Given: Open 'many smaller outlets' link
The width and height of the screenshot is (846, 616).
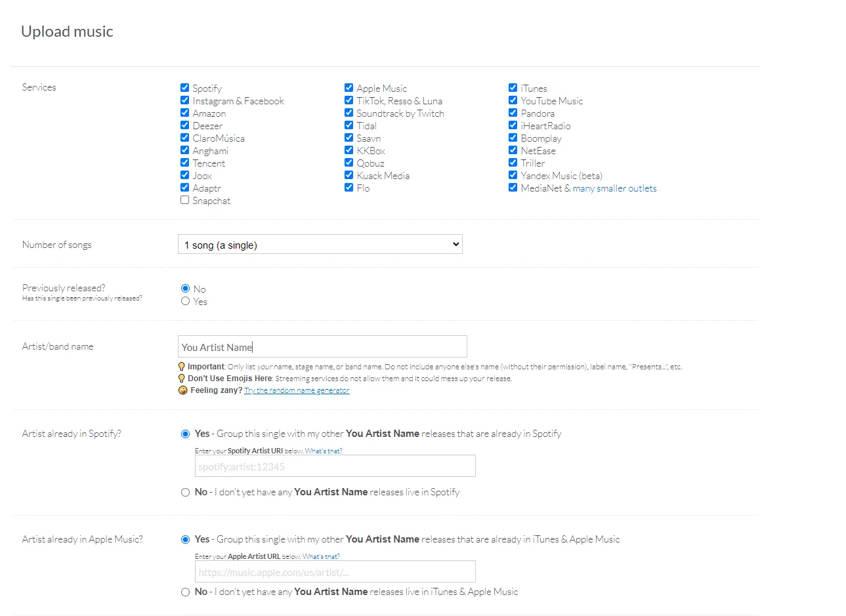Looking at the screenshot, I should [x=614, y=188].
